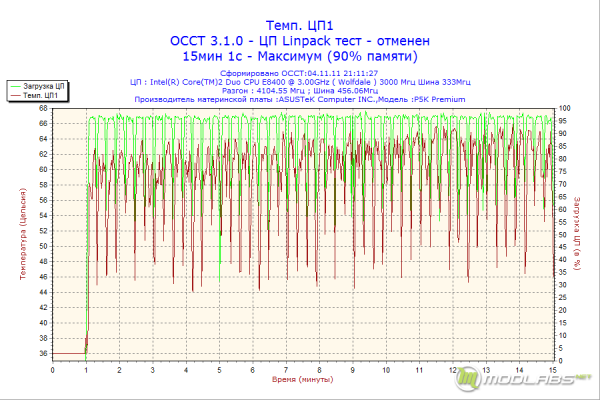Click the 50 percent CPU load axis value

tap(562, 235)
